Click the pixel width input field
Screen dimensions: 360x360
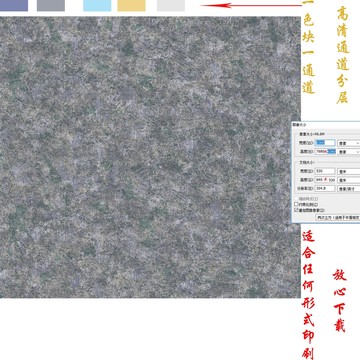tap(325, 143)
